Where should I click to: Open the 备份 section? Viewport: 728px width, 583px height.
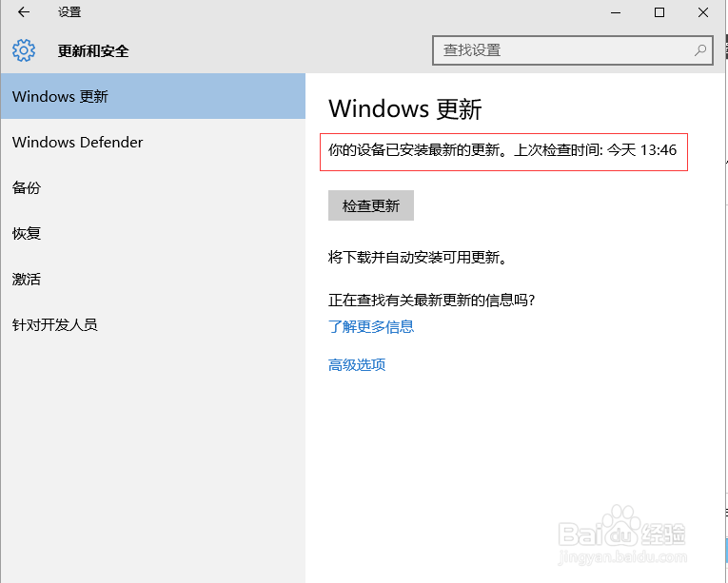tap(153, 187)
